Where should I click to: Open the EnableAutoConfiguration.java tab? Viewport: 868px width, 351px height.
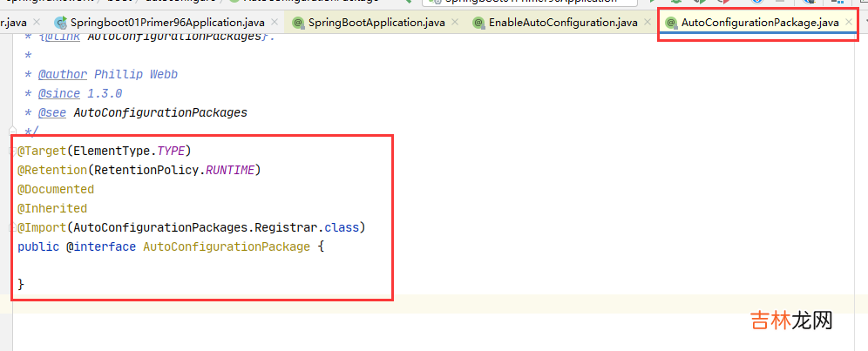562,22
